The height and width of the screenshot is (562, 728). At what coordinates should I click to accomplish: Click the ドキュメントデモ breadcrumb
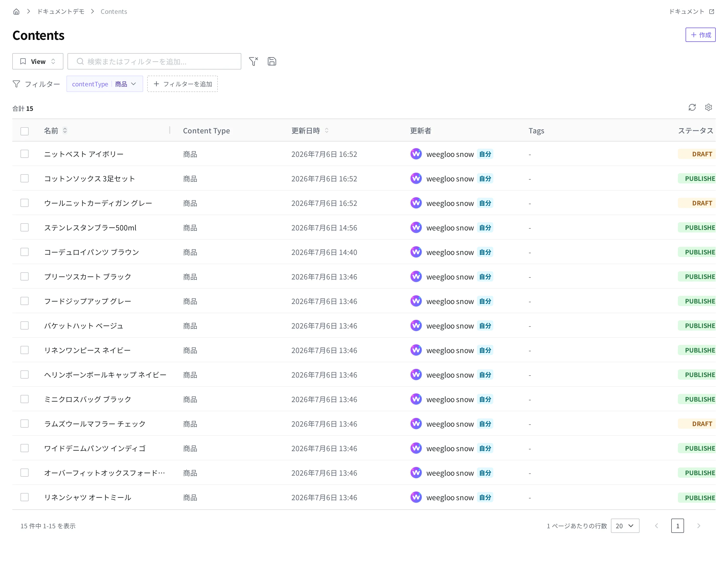point(61,12)
